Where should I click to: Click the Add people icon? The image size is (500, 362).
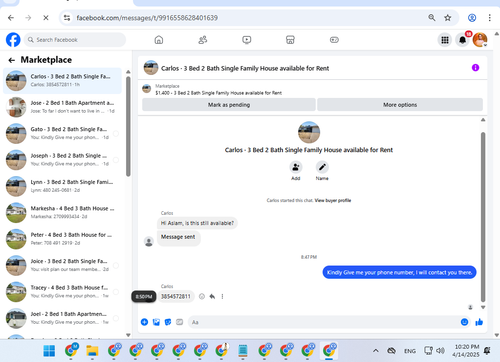coord(296,167)
